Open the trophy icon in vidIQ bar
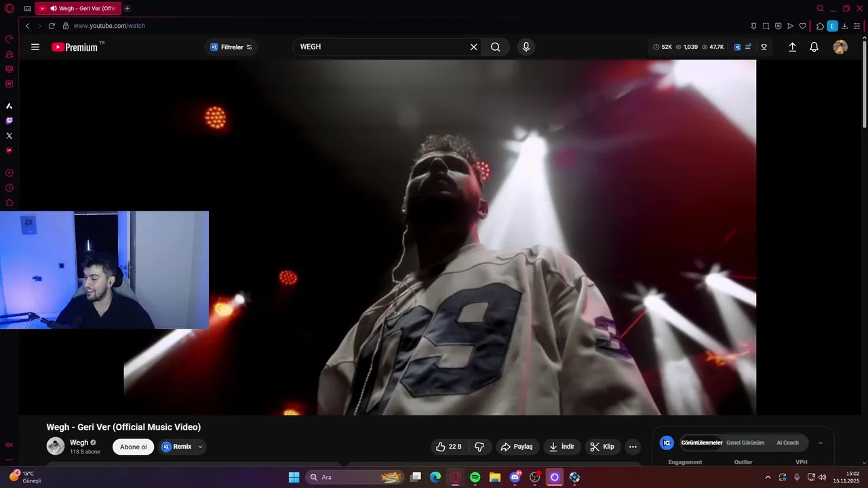Screen dimensions: 868x488 pos(764,47)
